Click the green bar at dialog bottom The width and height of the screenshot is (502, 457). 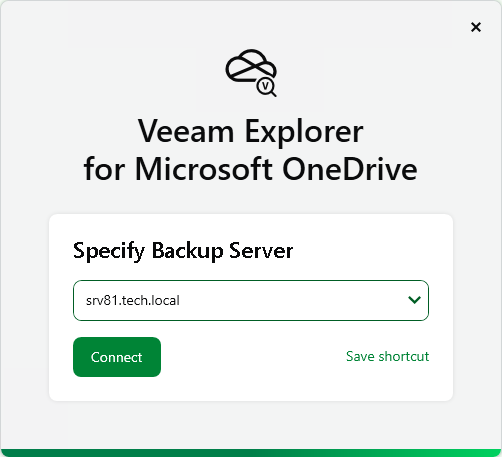point(251,453)
